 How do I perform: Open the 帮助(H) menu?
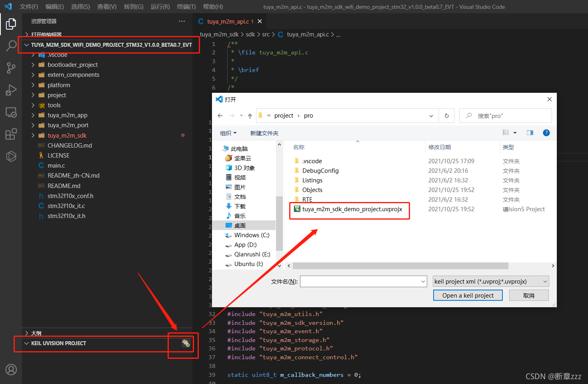[x=213, y=7]
